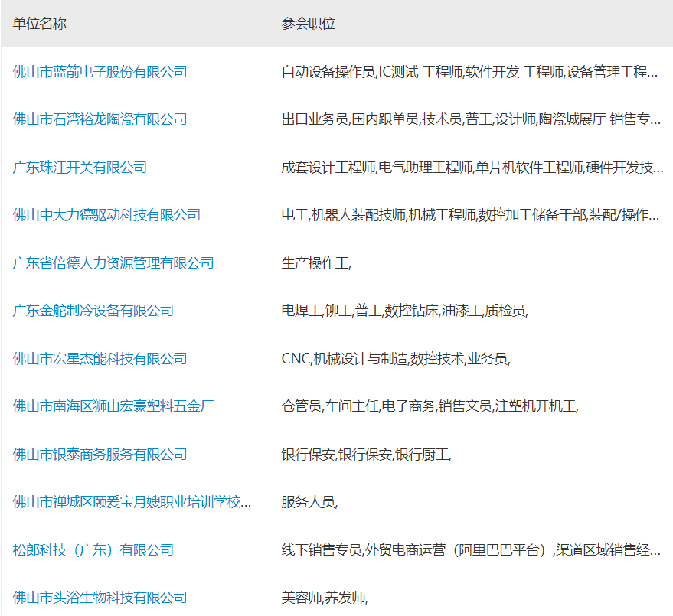Viewport: 673px width, 616px height.
Task: Select 广东省倍德人力资源管理有限公司 link
Action: [x=113, y=263]
